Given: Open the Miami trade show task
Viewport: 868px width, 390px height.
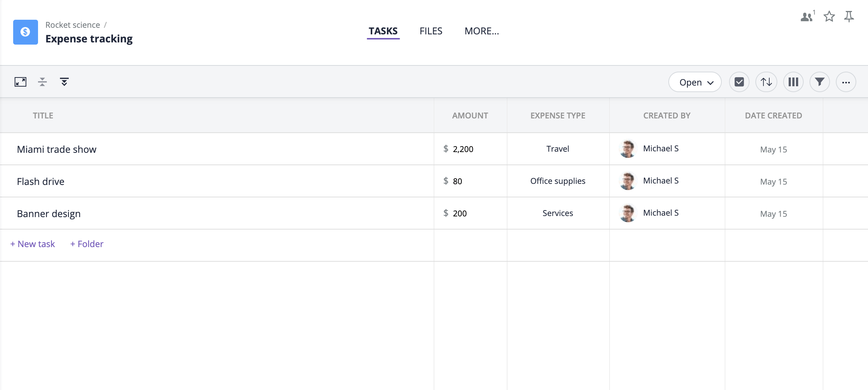Looking at the screenshot, I should 57,149.
